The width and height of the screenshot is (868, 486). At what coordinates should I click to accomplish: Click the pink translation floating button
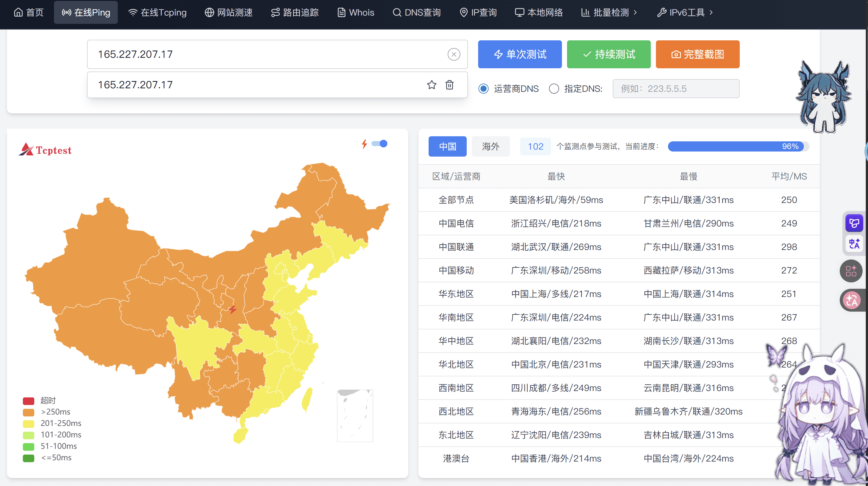(851, 300)
